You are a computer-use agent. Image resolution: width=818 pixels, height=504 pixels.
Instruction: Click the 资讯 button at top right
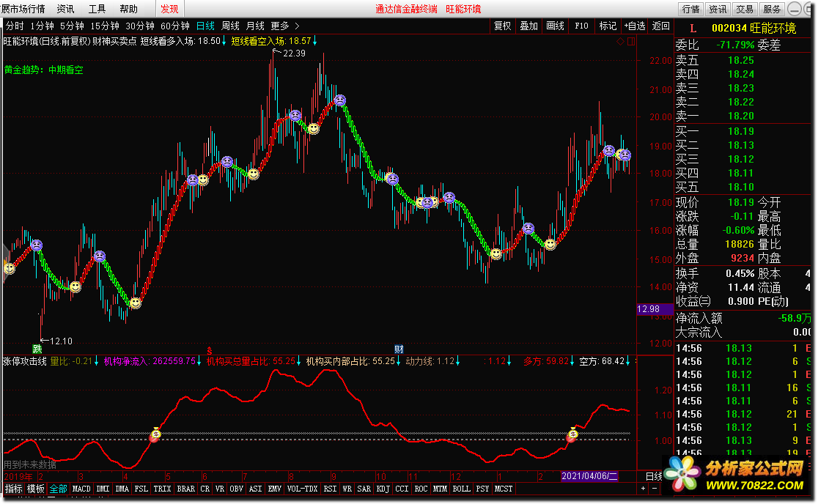point(718,9)
